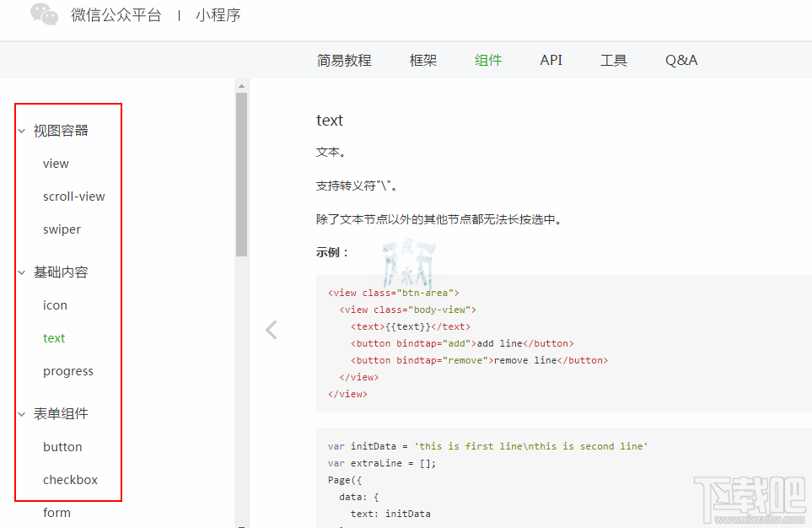Switch to the API tab

tap(551, 60)
